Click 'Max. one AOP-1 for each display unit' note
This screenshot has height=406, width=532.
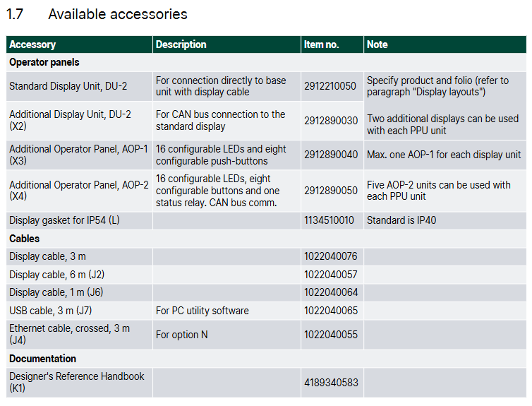coord(443,155)
